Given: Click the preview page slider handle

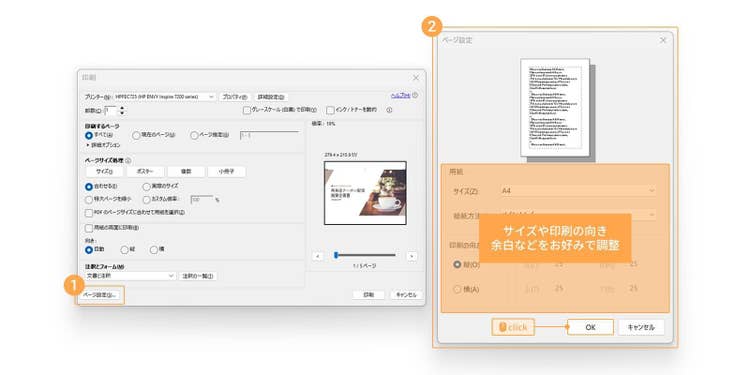Looking at the screenshot, I should [x=336, y=255].
